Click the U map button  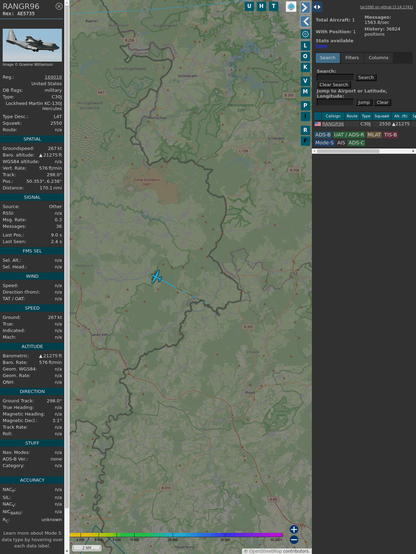pos(250,6)
